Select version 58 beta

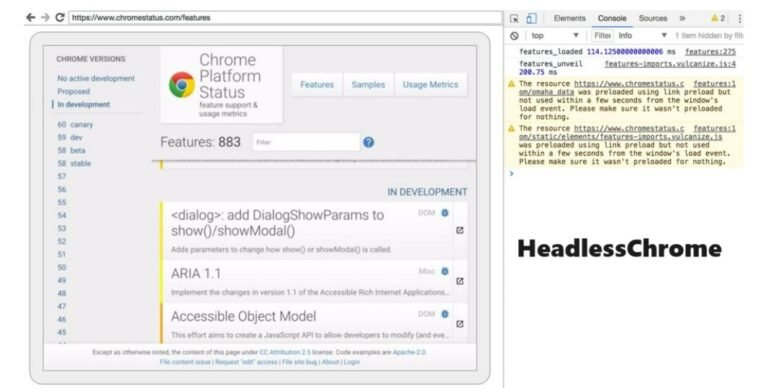[x=72, y=150]
